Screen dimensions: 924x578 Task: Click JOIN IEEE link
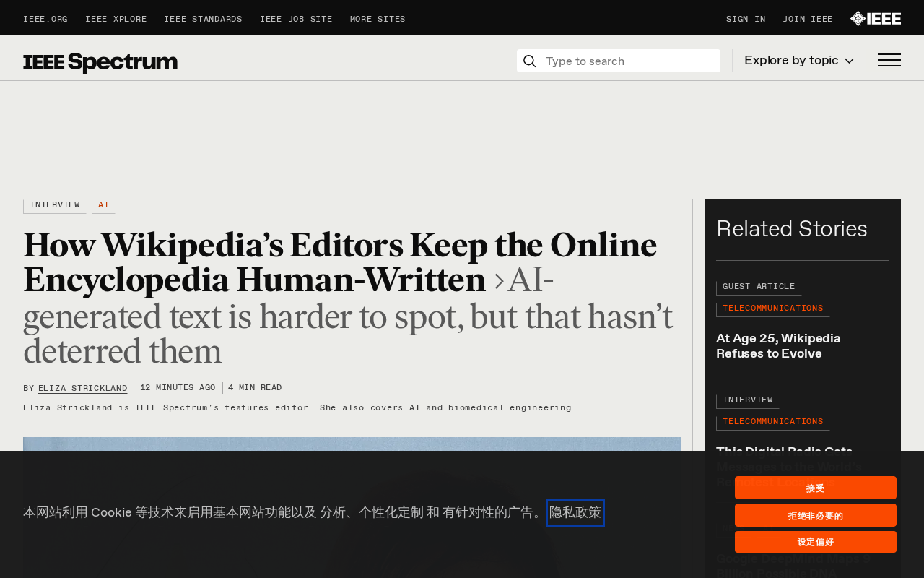coord(808,20)
